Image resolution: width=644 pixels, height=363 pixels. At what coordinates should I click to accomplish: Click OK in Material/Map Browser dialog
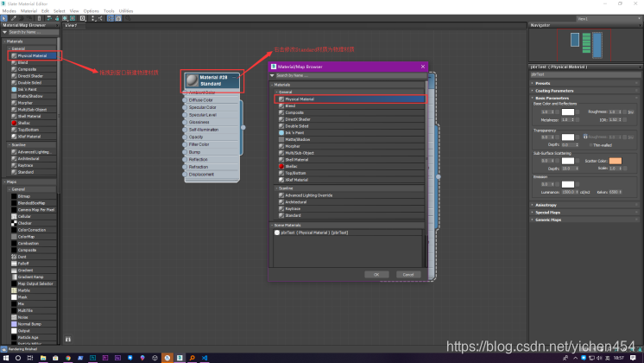(x=376, y=274)
